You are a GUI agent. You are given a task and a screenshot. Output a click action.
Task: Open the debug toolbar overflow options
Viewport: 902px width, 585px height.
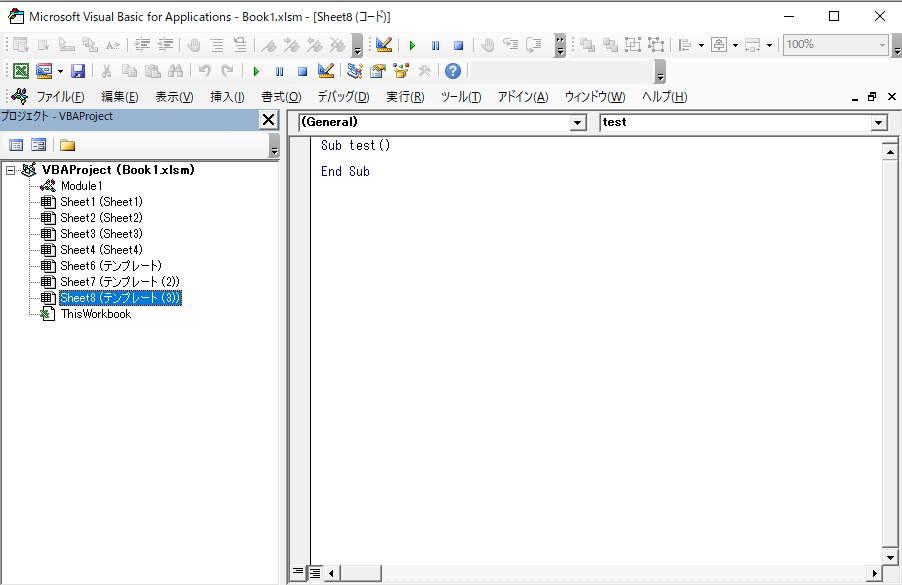(x=560, y=45)
